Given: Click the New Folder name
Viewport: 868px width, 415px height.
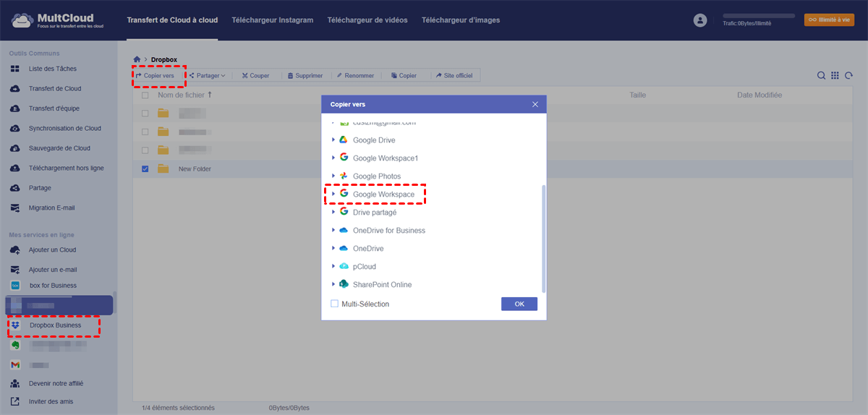Looking at the screenshot, I should coord(195,168).
